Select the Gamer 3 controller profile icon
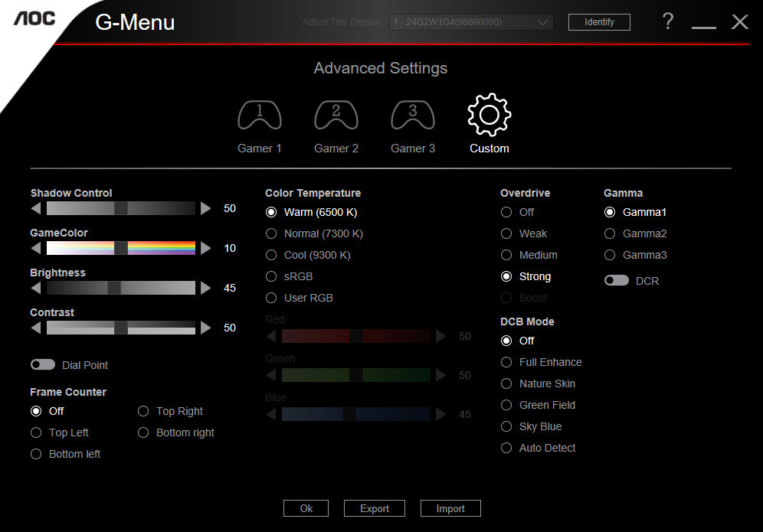This screenshot has height=532, width=763. click(413, 115)
